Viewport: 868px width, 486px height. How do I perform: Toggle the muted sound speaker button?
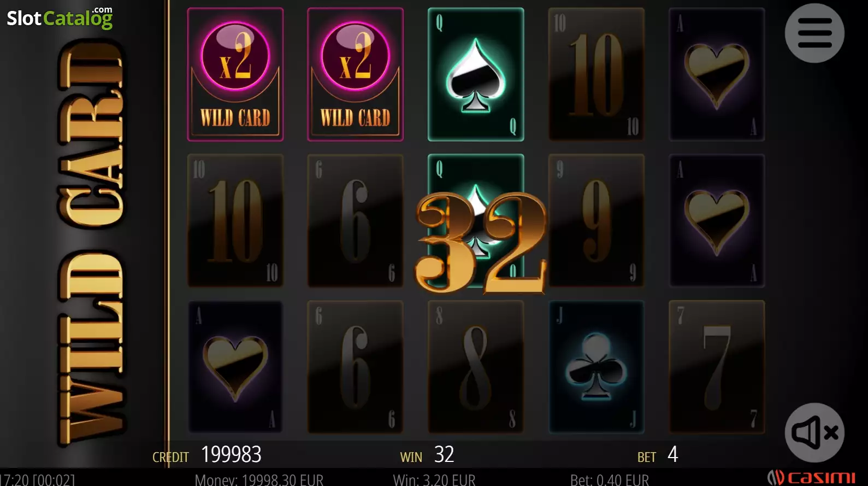[814, 432]
